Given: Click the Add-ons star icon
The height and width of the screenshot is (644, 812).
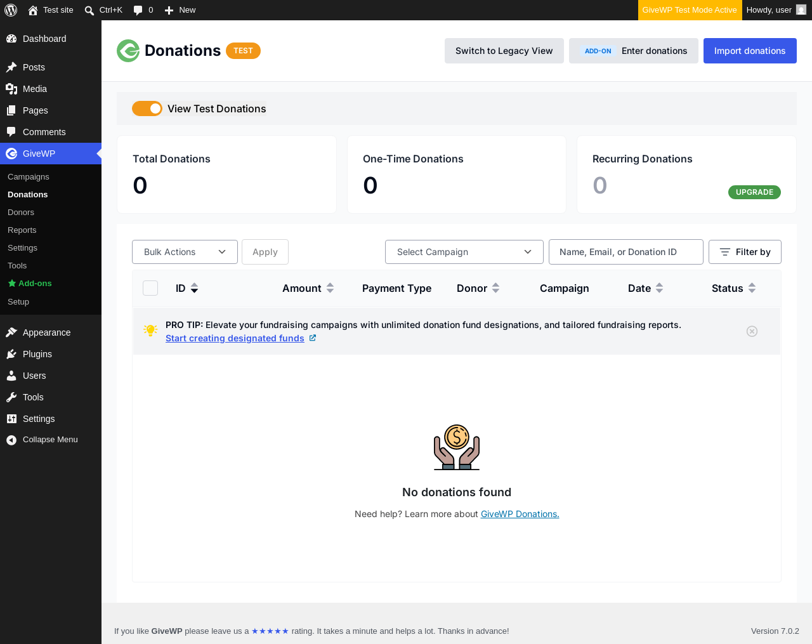Looking at the screenshot, I should [x=11, y=284].
